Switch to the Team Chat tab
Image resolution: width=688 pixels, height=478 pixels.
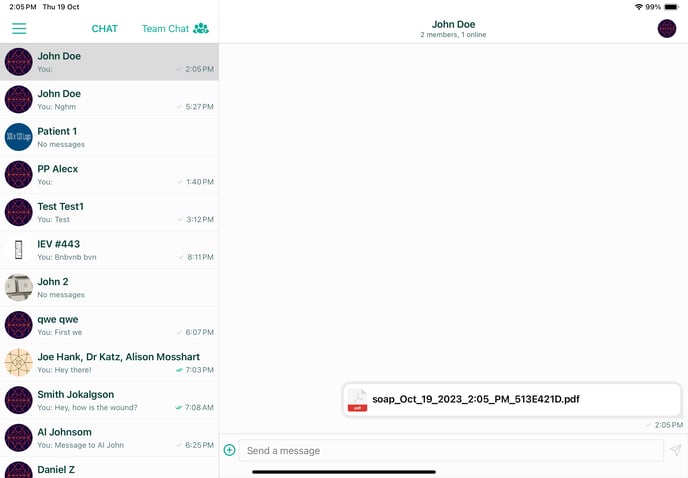(175, 29)
